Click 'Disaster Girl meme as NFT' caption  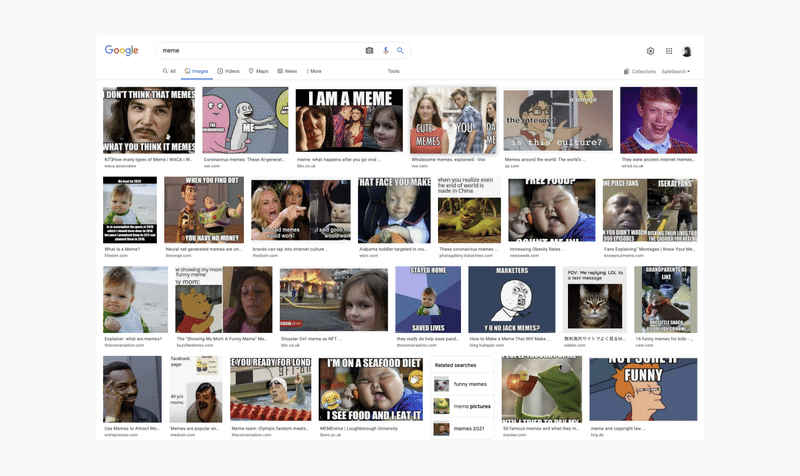[x=311, y=339]
